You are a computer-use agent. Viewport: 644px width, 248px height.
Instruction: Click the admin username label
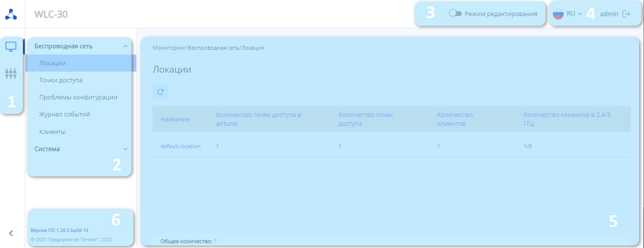[x=609, y=14]
